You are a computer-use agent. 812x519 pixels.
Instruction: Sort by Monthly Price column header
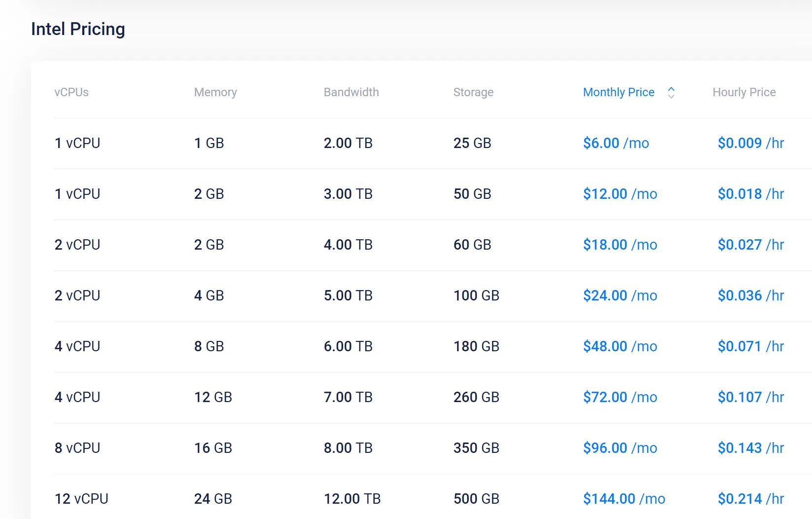point(619,92)
